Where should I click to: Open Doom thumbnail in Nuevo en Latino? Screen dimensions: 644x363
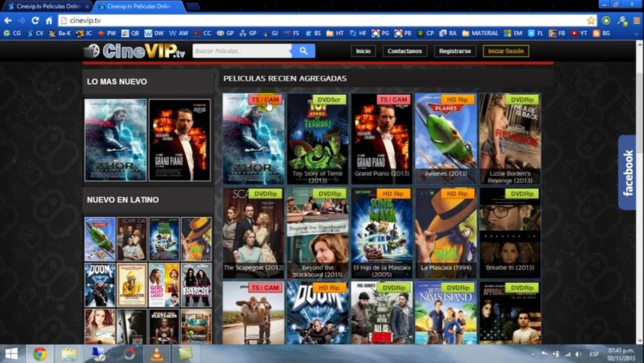pos(100,285)
